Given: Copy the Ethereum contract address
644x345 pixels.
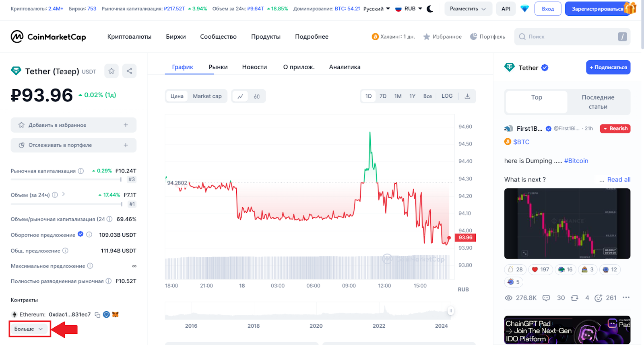Looking at the screenshot, I should [x=97, y=315].
